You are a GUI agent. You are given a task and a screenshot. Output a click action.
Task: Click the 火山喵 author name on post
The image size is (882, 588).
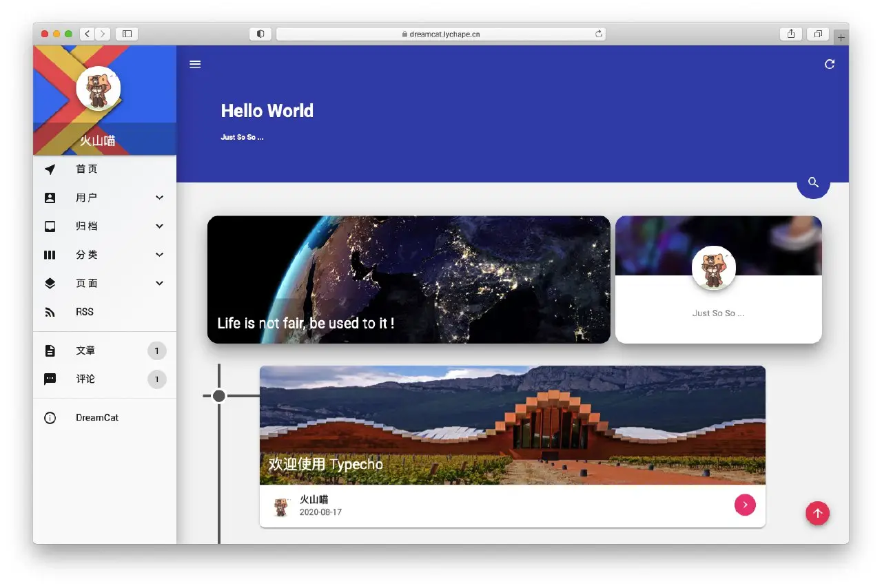tap(314, 499)
